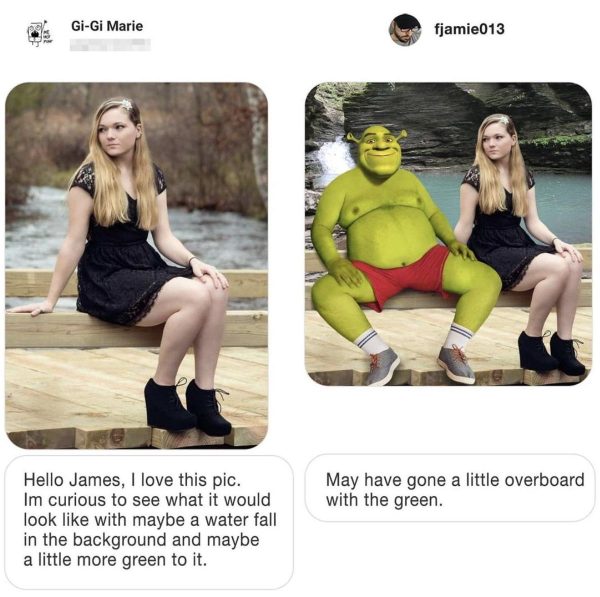Click the blurred handle under Gi-Gi Marie
Image resolution: width=600 pixels, height=597 pixels.
110,45
